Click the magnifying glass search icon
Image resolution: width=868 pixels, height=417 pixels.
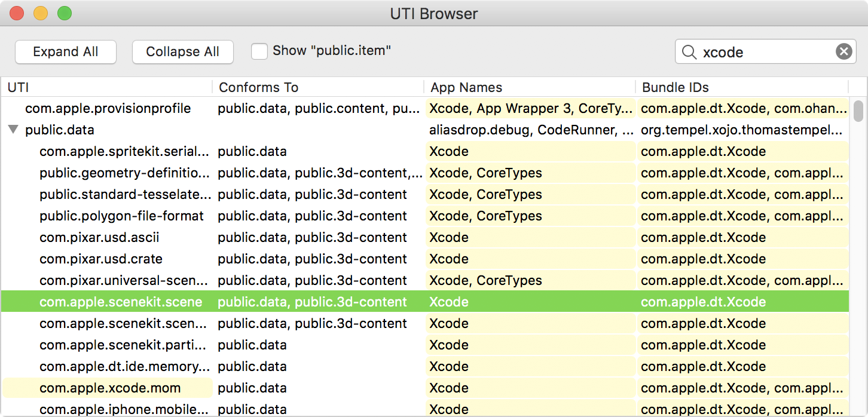coord(689,52)
